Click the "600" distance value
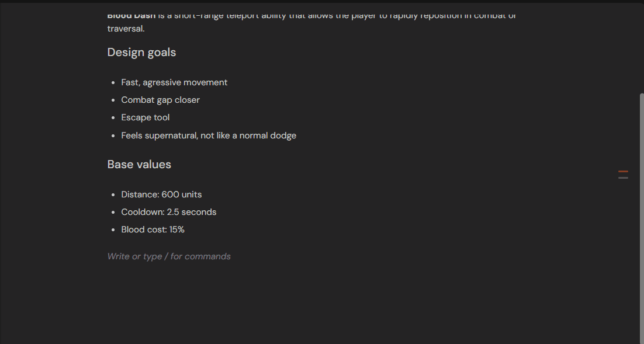This screenshot has height=344, width=644. (170, 194)
